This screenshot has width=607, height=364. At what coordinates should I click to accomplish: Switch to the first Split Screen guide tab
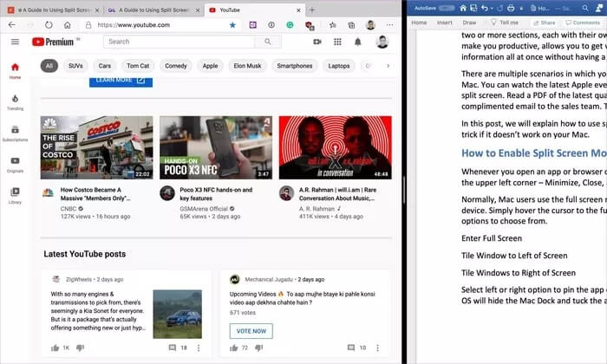click(x=54, y=10)
